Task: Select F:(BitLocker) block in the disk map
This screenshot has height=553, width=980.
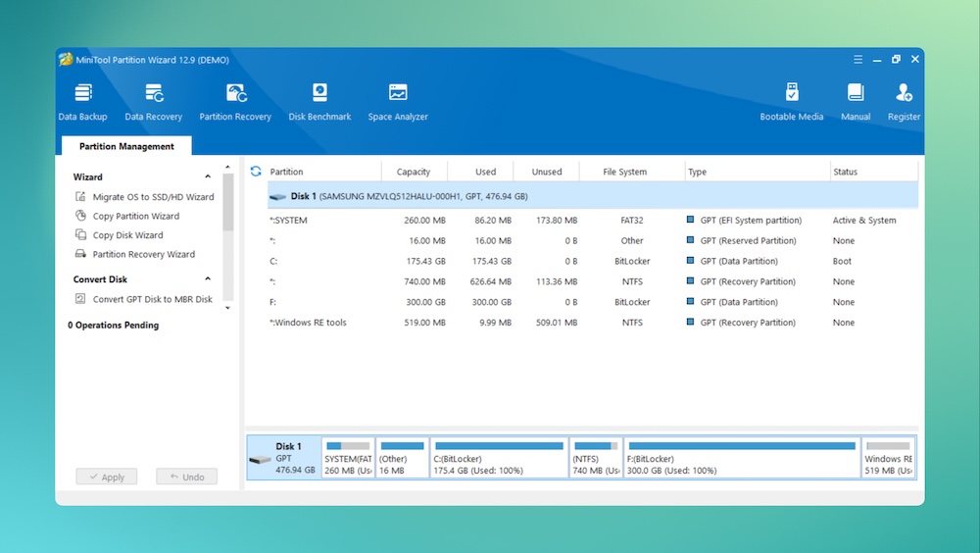Action: pyautogui.click(x=743, y=458)
